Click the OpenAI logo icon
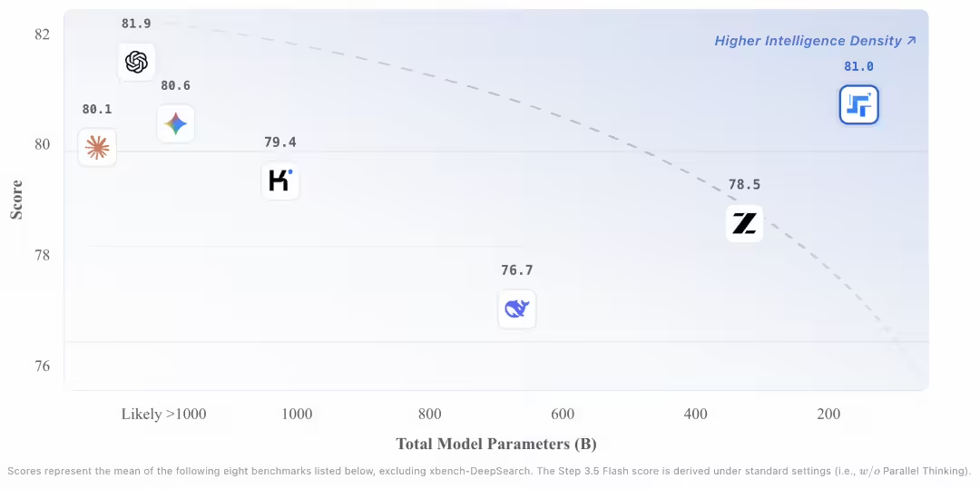 pos(137,62)
